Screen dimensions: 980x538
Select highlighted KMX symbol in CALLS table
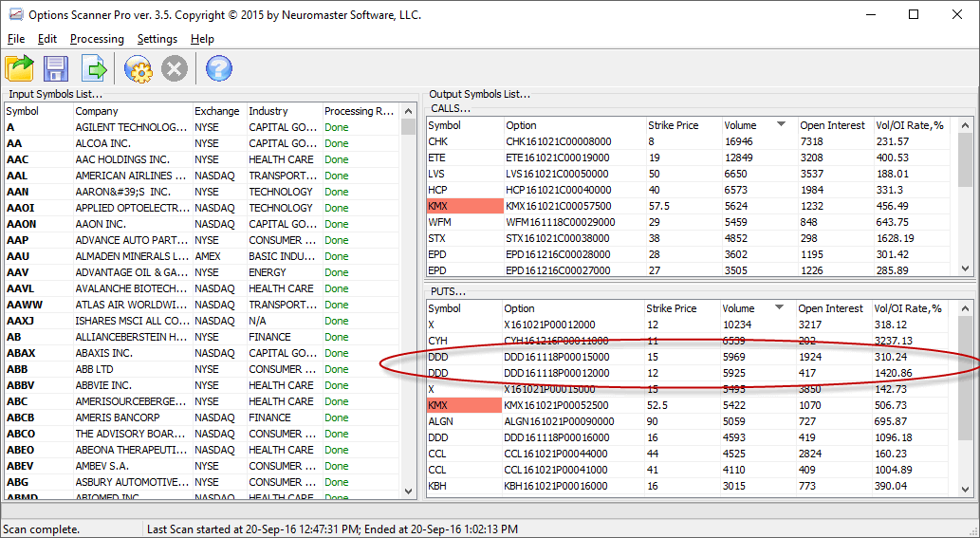tap(465, 206)
